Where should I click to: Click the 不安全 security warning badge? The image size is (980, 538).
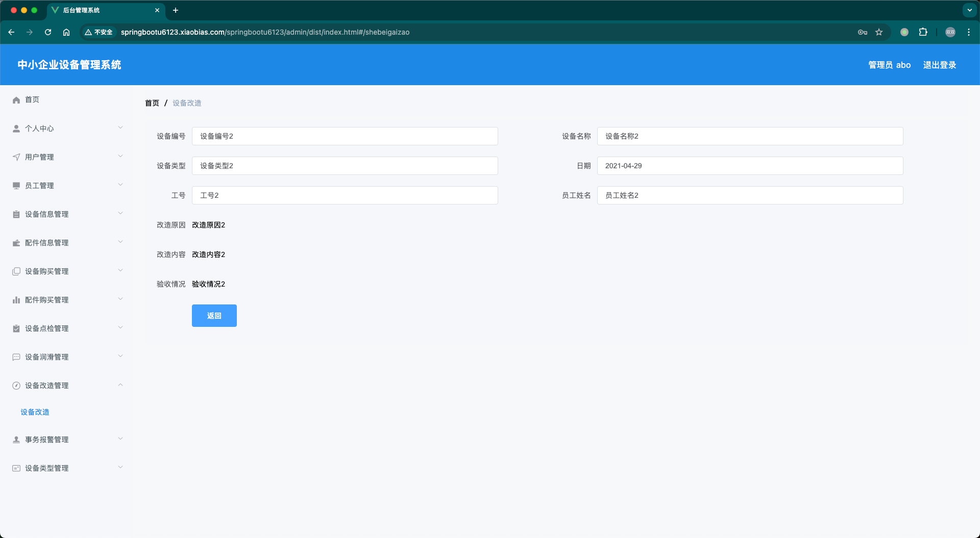coord(99,32)
